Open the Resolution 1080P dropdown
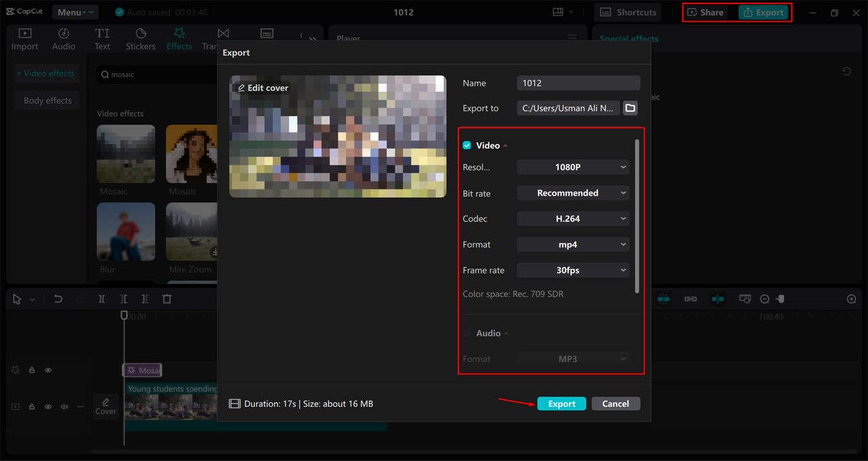This screenshot has height=461, width=868. [x=573, y=167]
